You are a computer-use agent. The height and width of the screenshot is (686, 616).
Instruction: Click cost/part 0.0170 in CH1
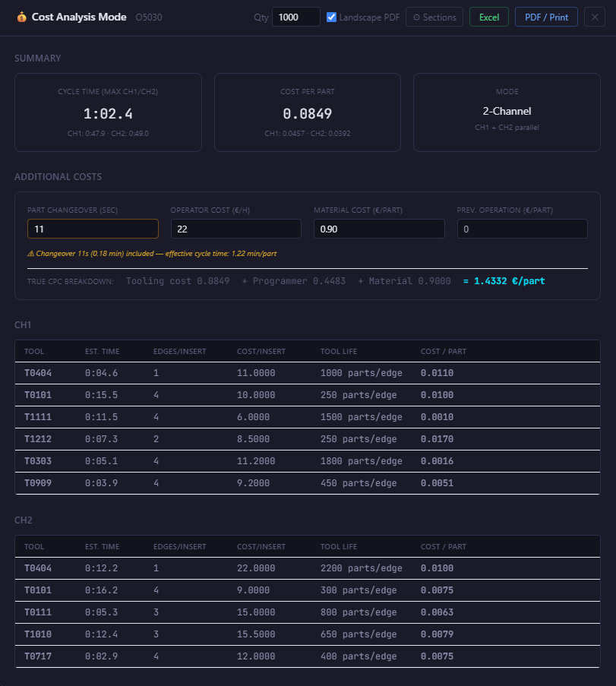pyautogui.click(x=437, y=439)
